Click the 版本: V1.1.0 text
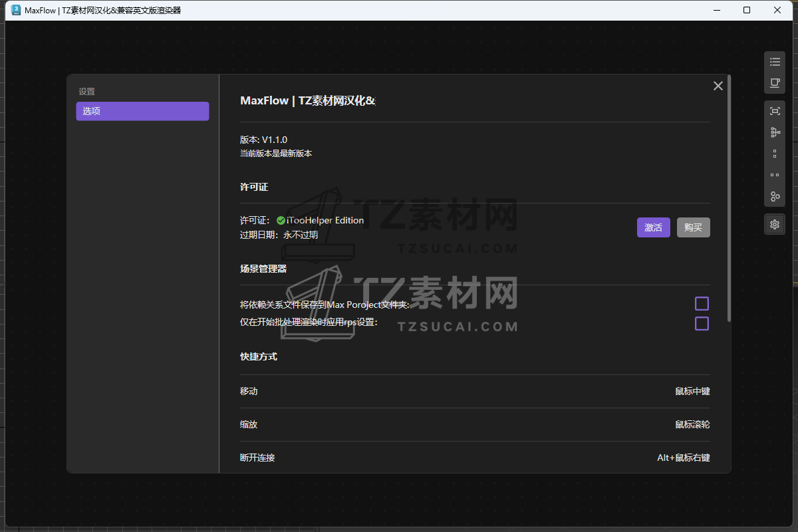 pyautogui.click(x=263, y=140)
